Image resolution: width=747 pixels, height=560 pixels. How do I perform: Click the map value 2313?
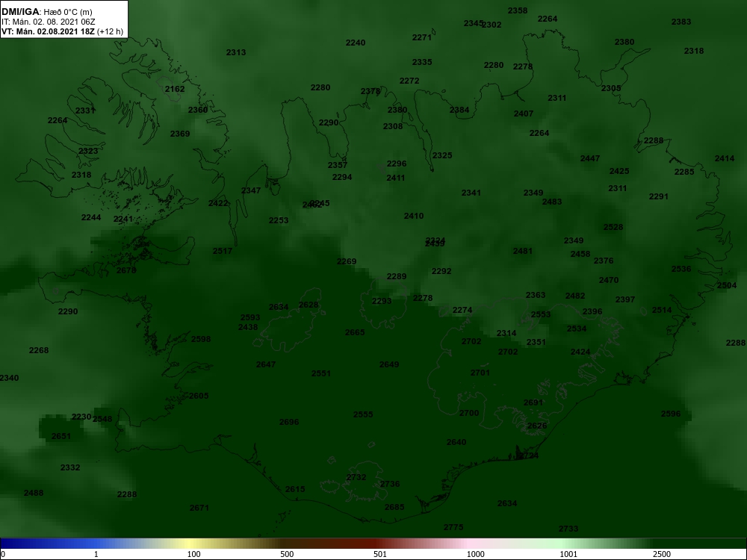[236, 52]
